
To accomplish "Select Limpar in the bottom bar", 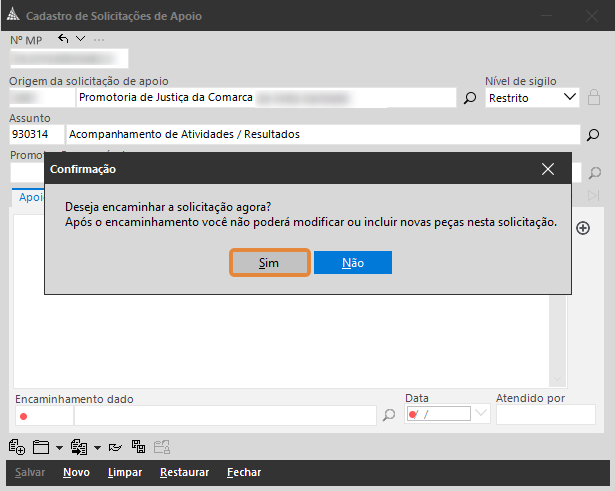I will pos(123,473).
